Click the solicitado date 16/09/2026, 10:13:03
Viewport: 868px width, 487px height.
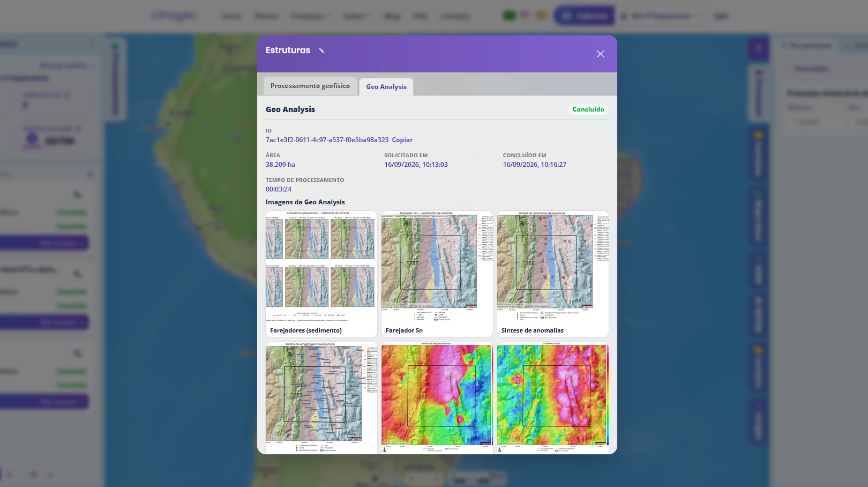[416, 165]
